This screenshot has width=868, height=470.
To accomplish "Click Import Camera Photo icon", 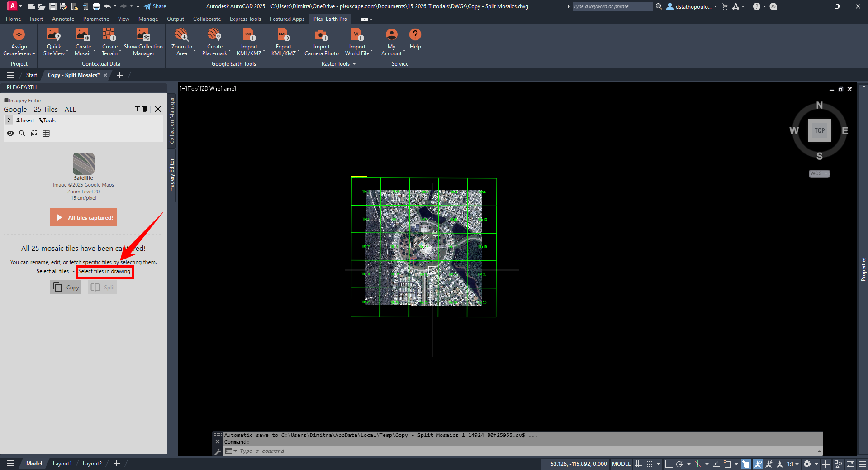I will point(322,35).
